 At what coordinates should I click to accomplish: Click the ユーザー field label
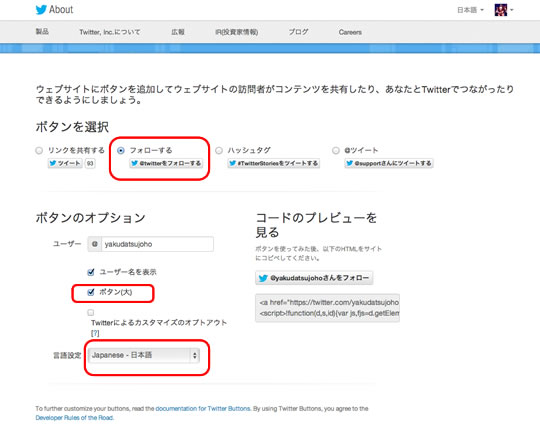[x=67, y=244]
